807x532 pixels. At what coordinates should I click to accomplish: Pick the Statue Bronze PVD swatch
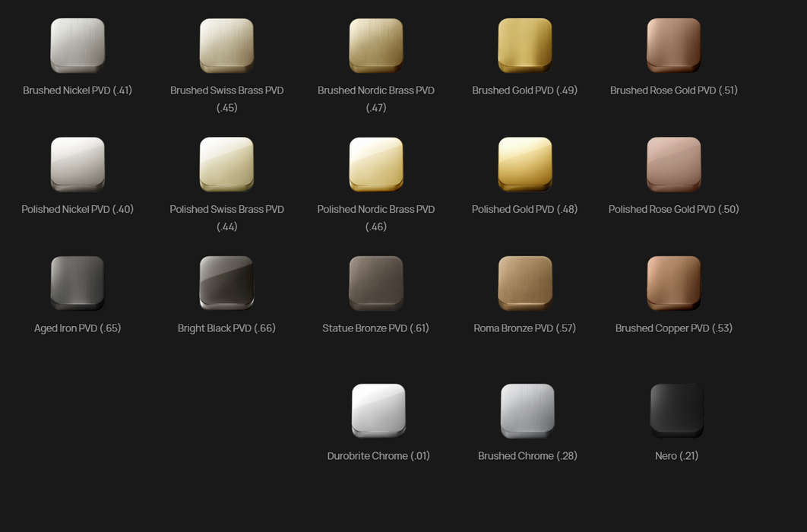point(376,283)
